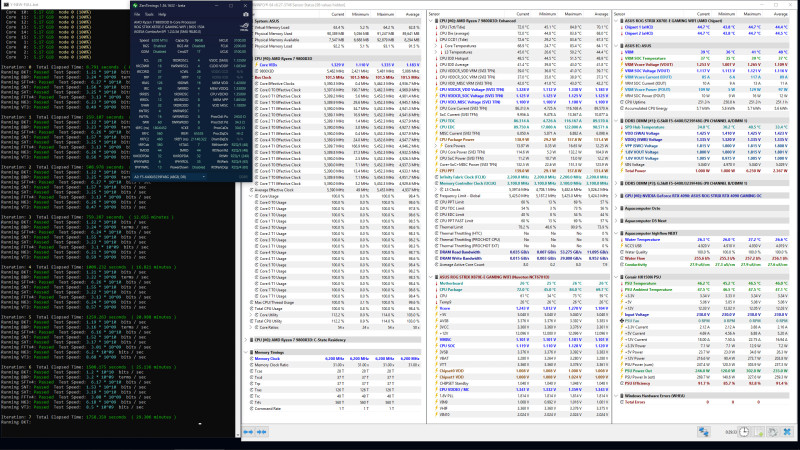This screenshot has height=450, width=800.
Task: Select the Total CPU Usage row
Action: 334,309
